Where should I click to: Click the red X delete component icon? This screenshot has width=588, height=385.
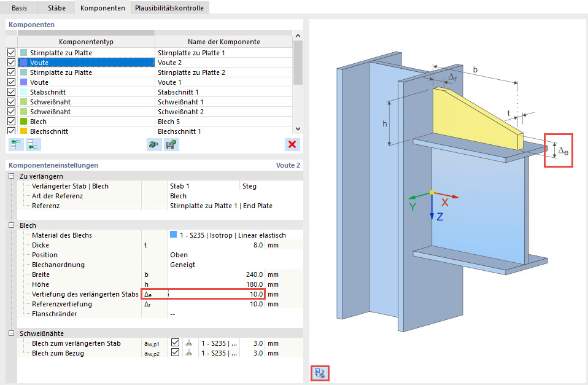pyautogui.click(x=292, y=144)
